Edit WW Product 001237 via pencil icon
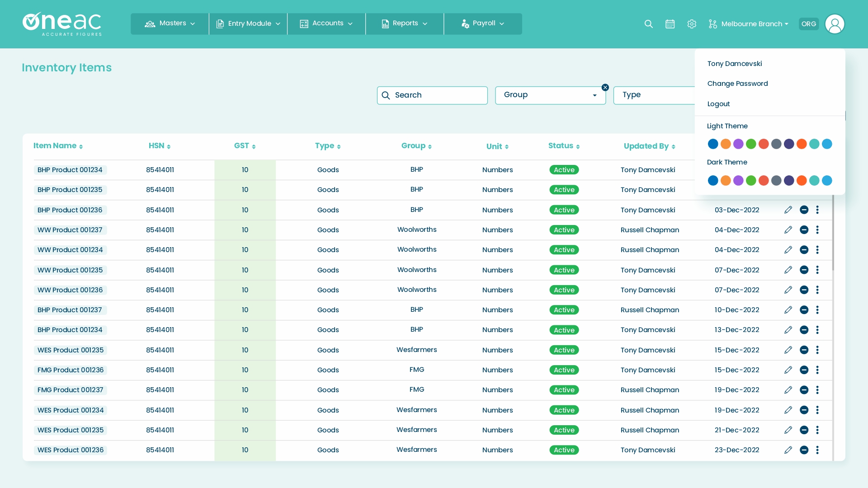This screenshot has width=868, height=488. [788, 230]
